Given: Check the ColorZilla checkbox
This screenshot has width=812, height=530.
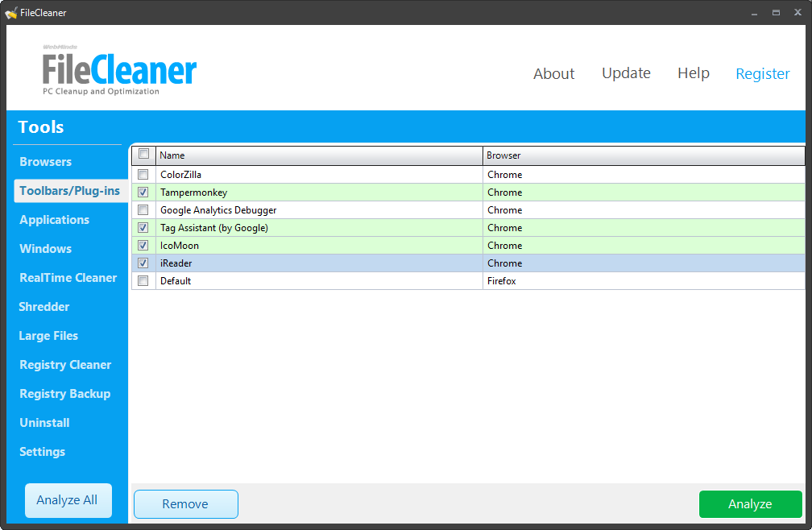Looking at the screenshot, I should tap(143, 175).
